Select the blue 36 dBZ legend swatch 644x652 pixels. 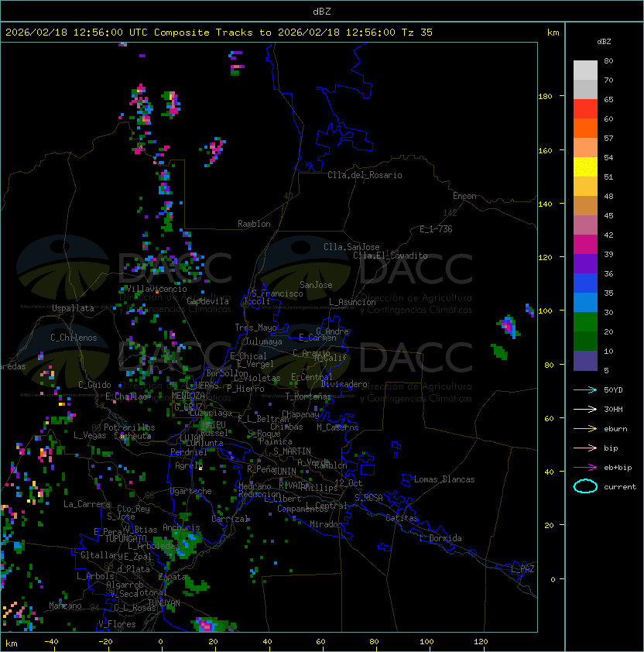(x=585, y=283)
